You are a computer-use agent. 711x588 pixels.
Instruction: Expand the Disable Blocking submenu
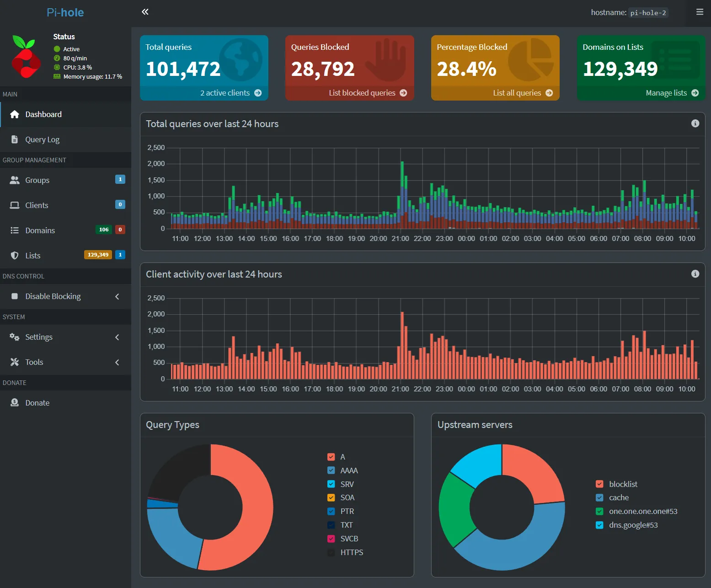(x=117, y=296)
